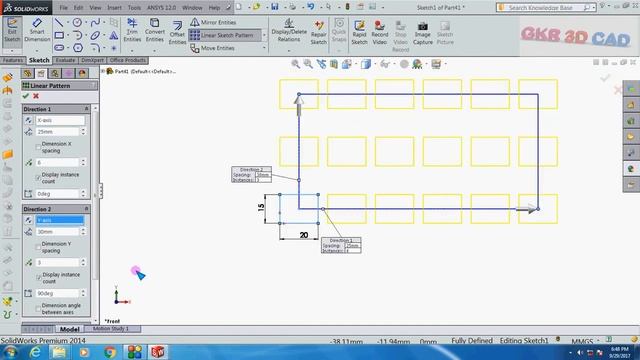Click the Convert Entities tool

[x=155, y=31]
